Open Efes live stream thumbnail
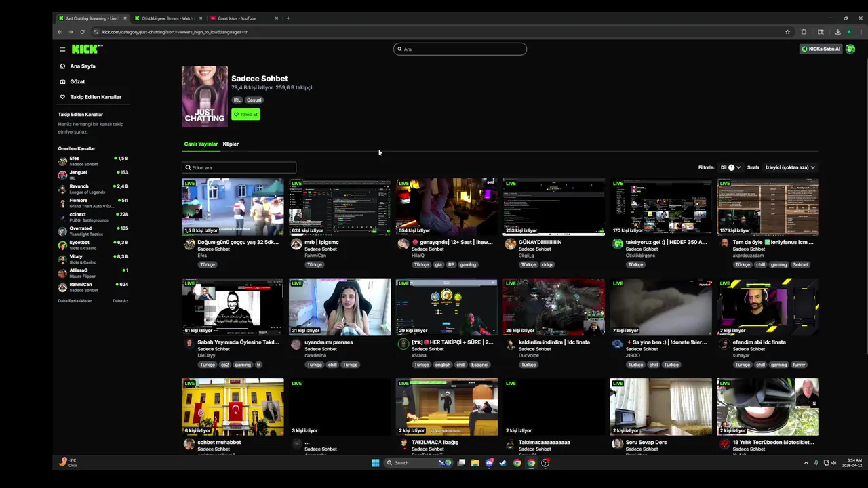Image resolution: width=868 pixels, height=488 pixels. pos(233,207)
